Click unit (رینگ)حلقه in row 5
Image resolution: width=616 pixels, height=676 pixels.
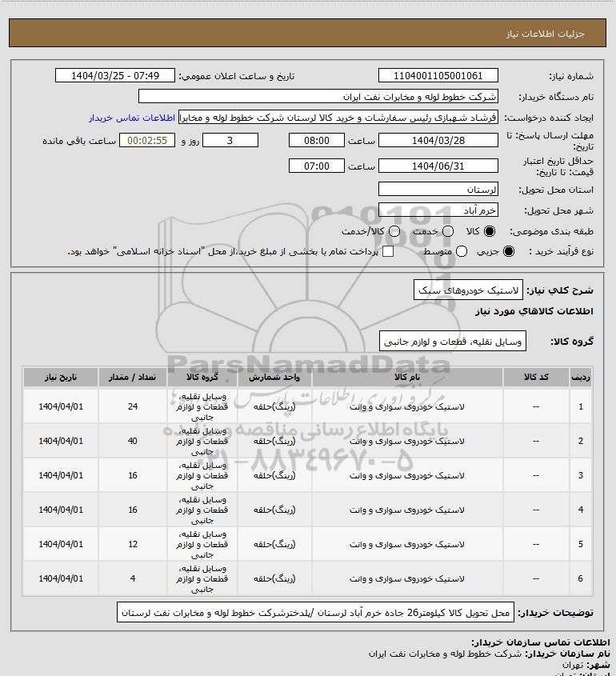click(x=274, y=545)
